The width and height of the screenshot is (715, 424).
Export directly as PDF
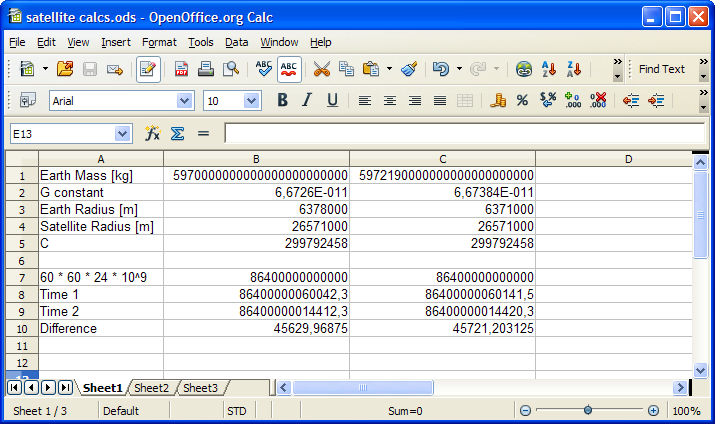point(181,69)
